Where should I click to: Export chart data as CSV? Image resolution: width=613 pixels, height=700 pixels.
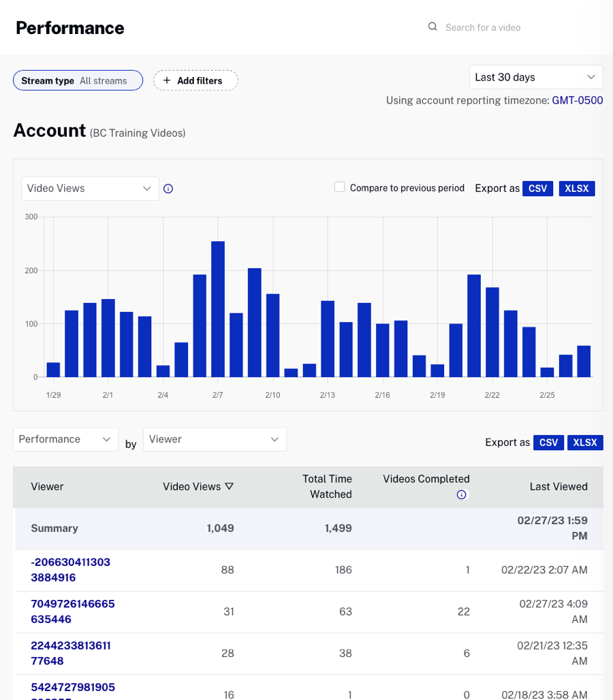pos(537,189)
